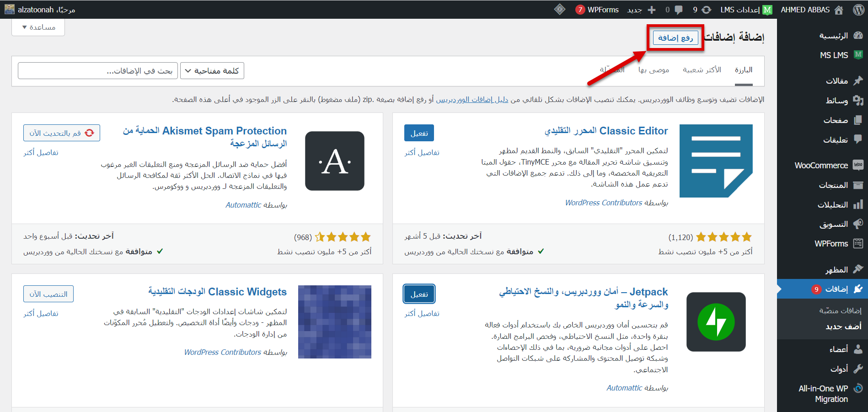Open the دليل إضافات الووردبريس link
Viewport: 868px width, 412px height.
[x=472, y=100]
